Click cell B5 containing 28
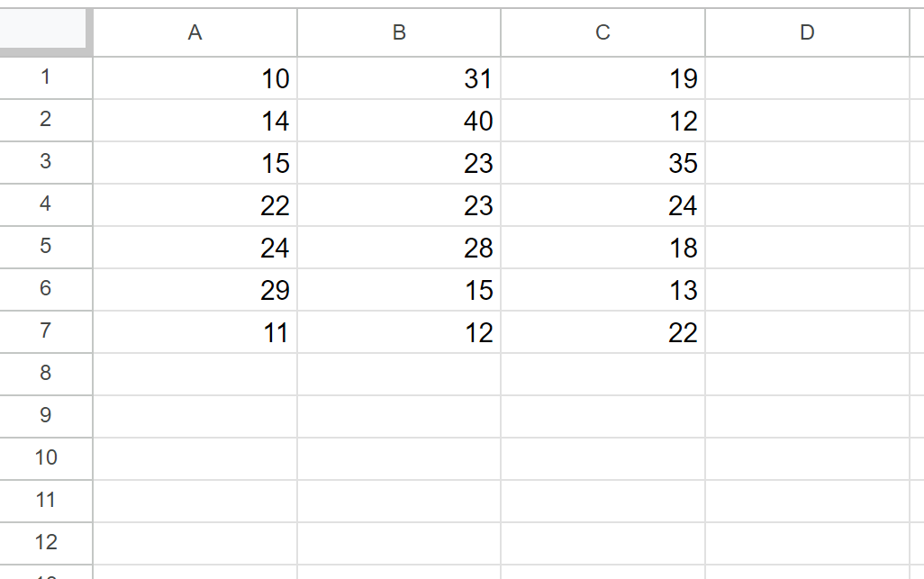 [x=399, y=248]
